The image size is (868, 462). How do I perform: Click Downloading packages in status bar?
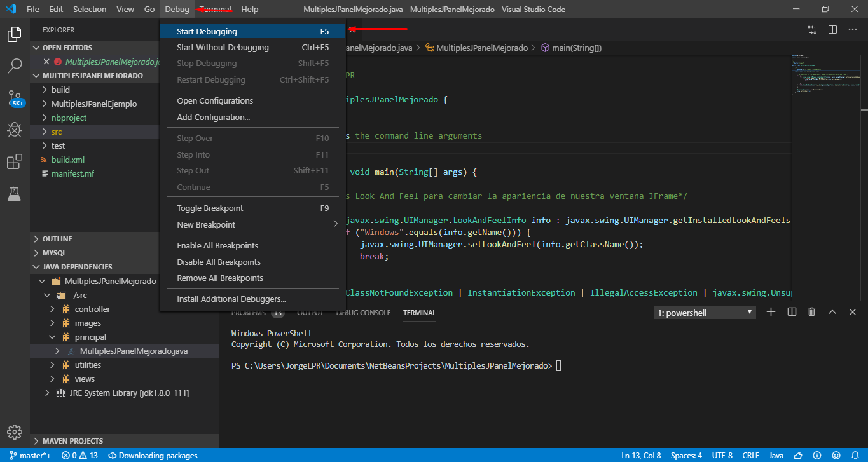(153, 455)
